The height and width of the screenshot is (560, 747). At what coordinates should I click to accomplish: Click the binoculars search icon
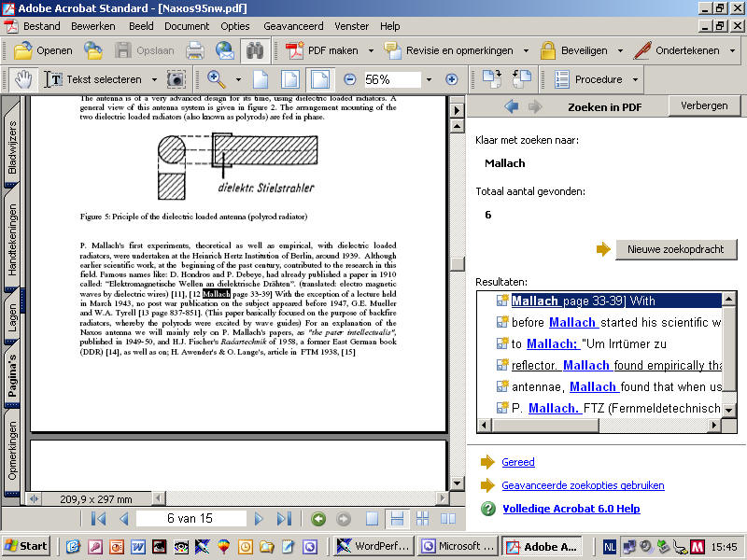255,50
